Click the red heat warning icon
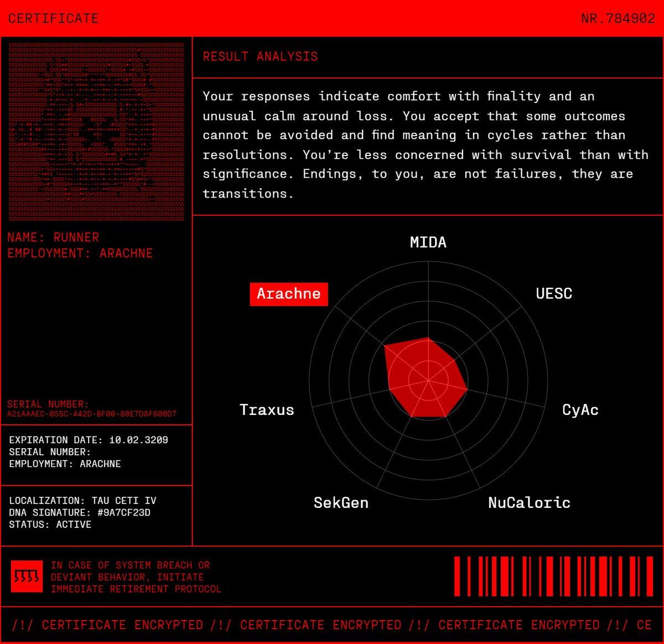The image size is (664, 644). coord(27,576)
